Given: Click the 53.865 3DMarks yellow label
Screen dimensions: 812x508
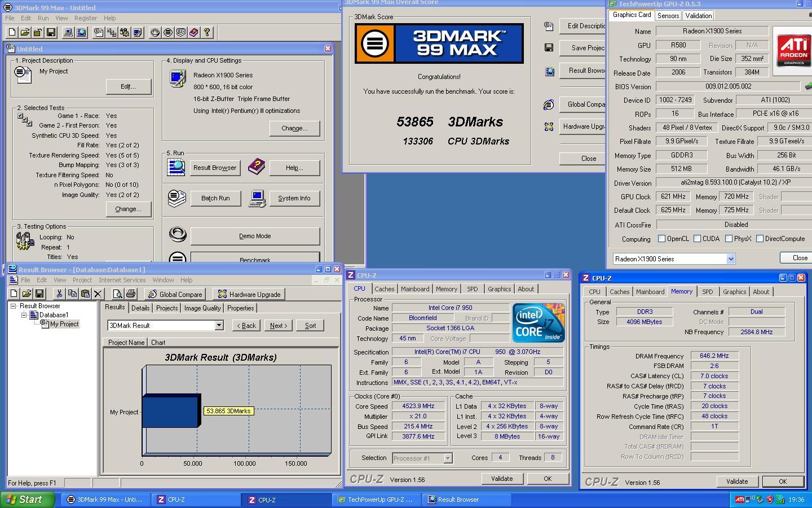Looking at the screenshot, I should click(x=228, y=411).
